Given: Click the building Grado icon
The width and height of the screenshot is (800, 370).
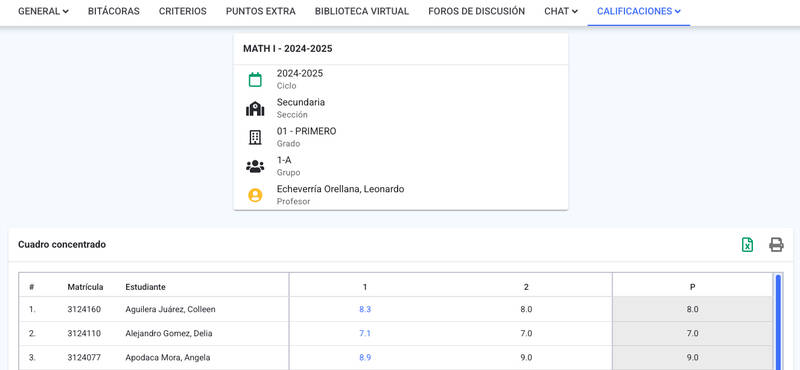Looking at the screenshot, I should click(255, 137).
